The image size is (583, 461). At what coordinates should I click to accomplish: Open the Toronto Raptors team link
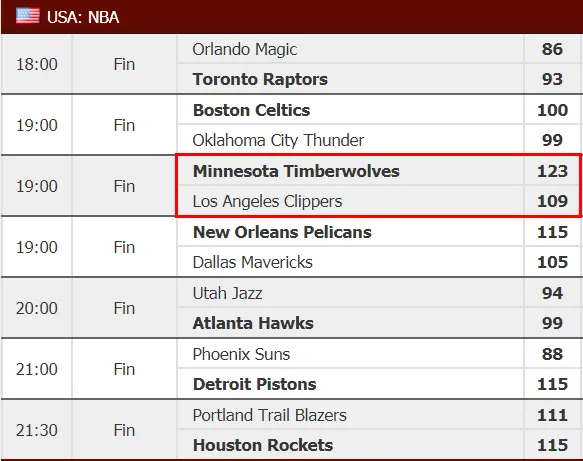(x=260, y=79)
